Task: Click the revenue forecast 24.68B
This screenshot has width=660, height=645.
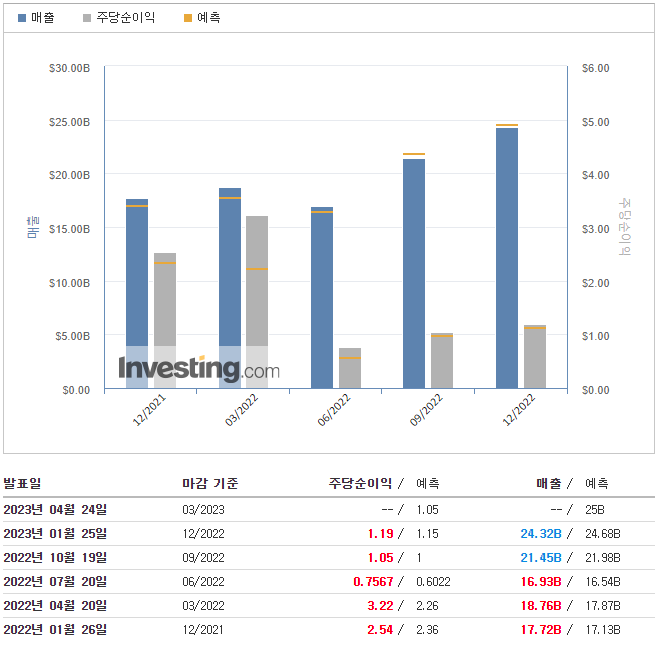Action: pyautogui.click(x=603, y=534)
